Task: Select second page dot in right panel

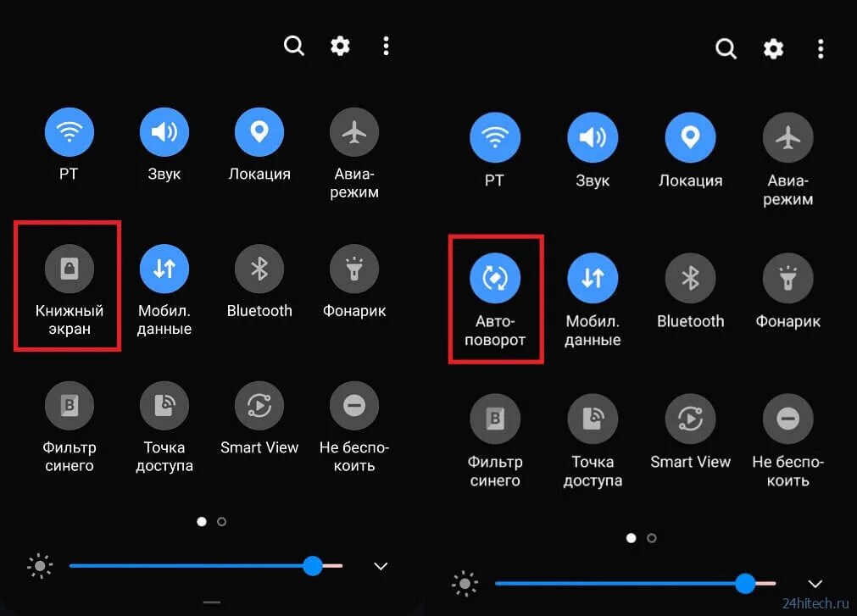Action: tap(652, 538)
